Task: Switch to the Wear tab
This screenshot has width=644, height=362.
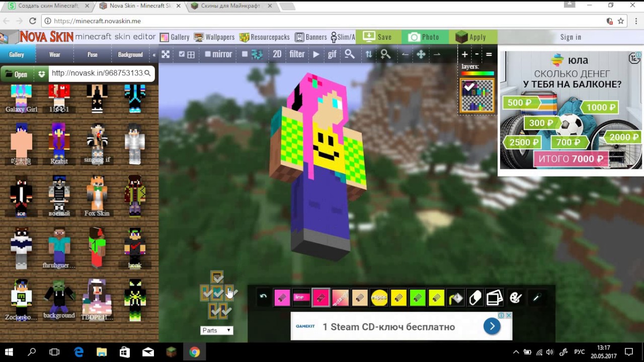Action: [54, 54]
